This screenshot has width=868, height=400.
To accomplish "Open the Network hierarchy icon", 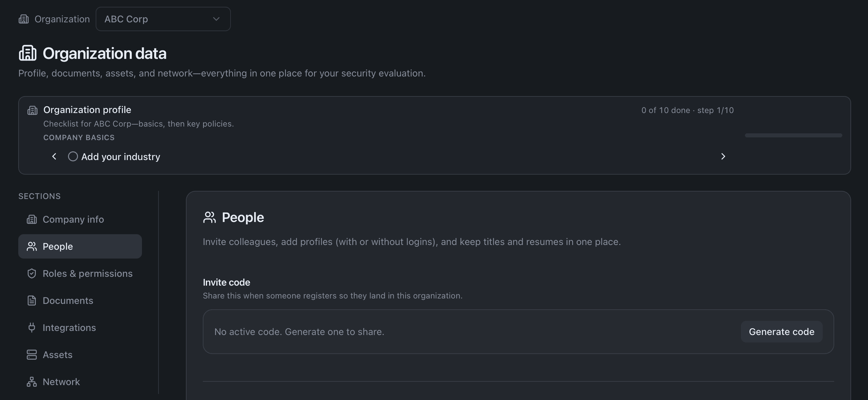I will [x=32, y=382].
